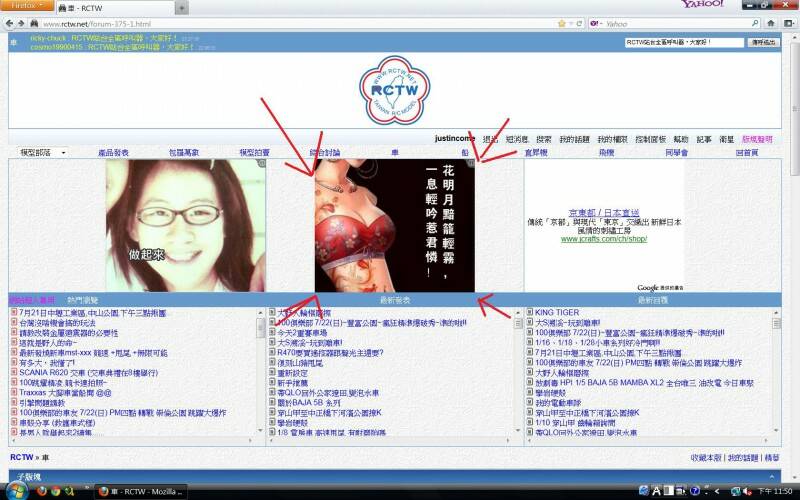Click the post icon beside Traxxas thread

[14, 393]
